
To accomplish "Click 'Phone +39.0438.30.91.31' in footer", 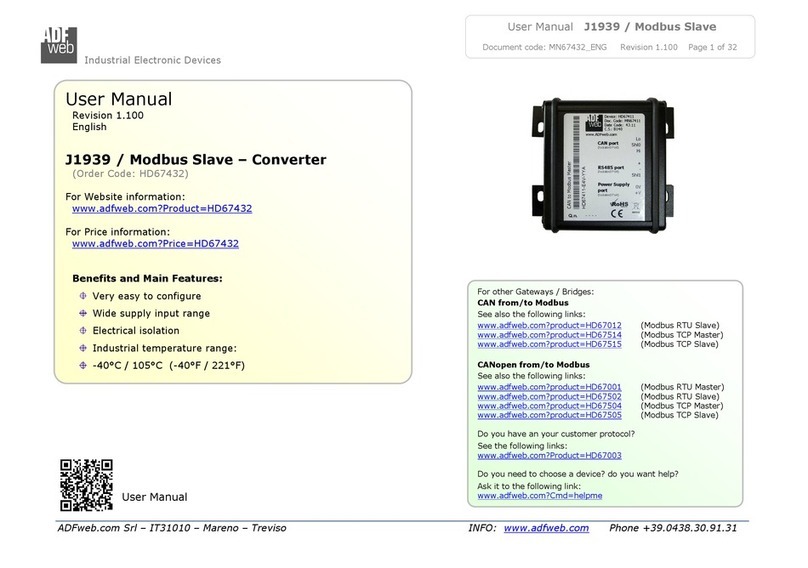I will pyautogui.click(x=673, y=528).
